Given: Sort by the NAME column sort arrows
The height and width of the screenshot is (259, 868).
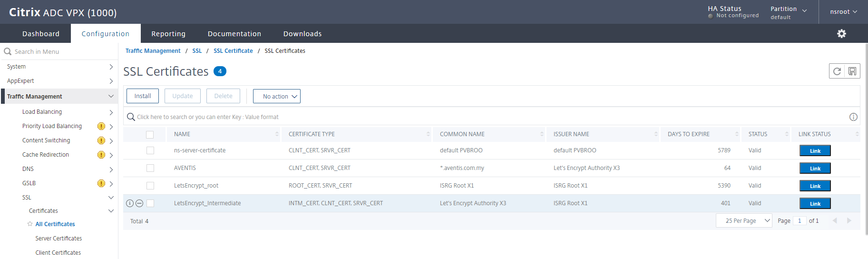Looking at the screenshot, I should [x=277, y=134].
